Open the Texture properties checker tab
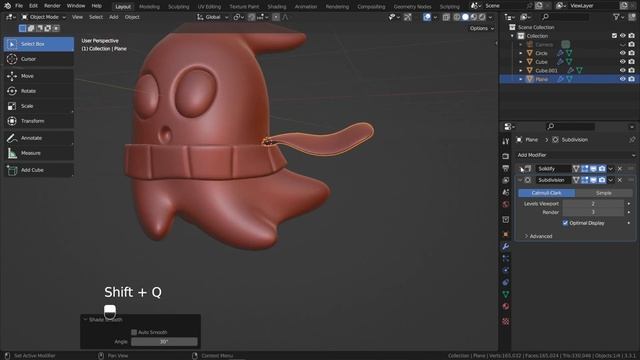640x360 pixels. click(505, 322)
